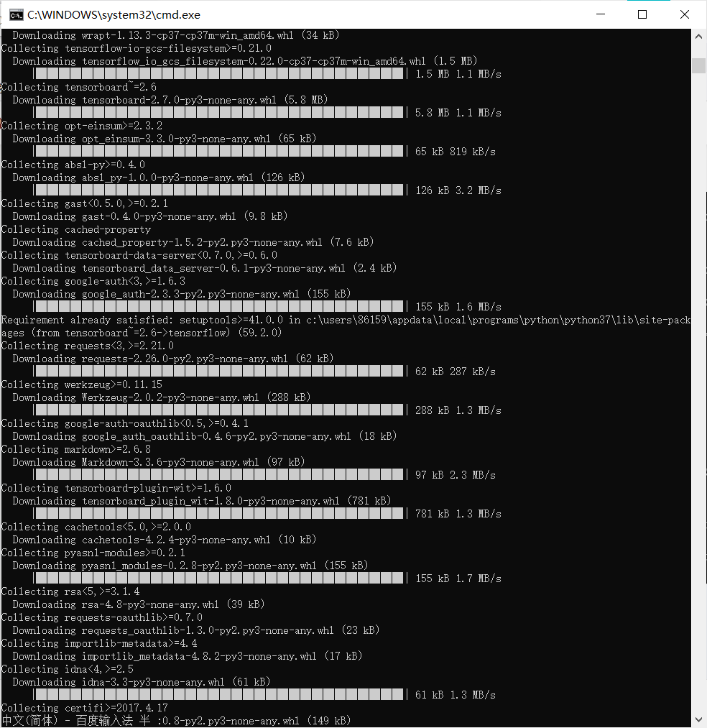Click the vertical scrollbar thumb
707x728 pixels.
point(698,65)
